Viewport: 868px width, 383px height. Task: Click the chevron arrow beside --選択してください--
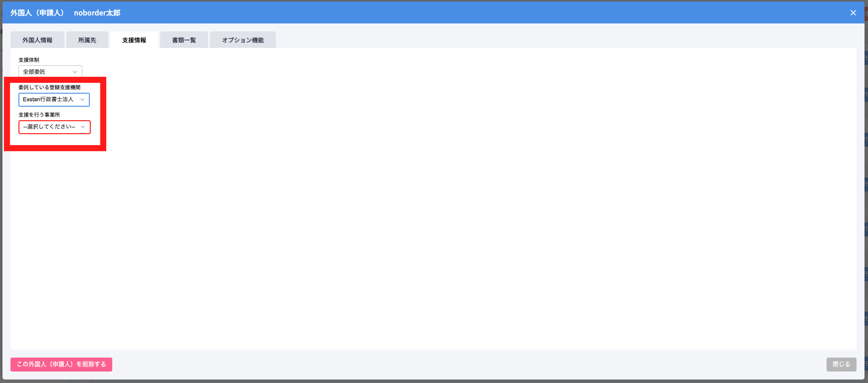pos(83,127)
